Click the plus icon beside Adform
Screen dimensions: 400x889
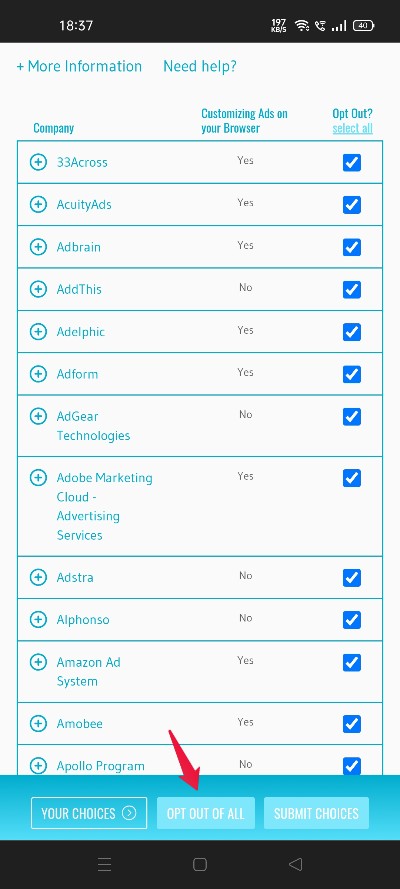point(38,374)
